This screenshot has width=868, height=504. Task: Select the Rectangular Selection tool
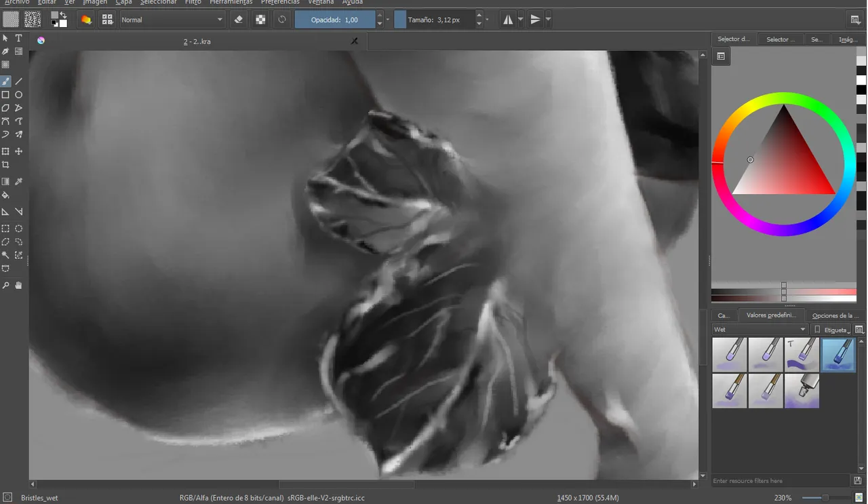5,229
